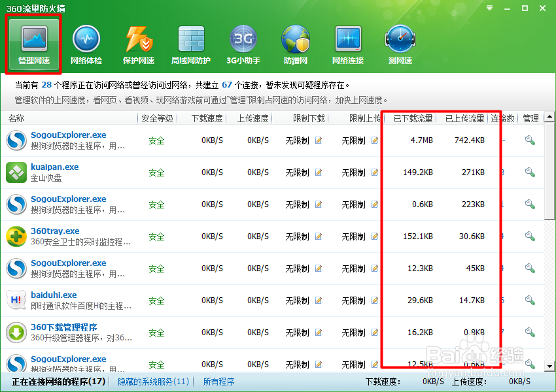Screen dimensions: 556x392
Task: Edit upload limit for 360tray.exe
Action: pos(374,237)
